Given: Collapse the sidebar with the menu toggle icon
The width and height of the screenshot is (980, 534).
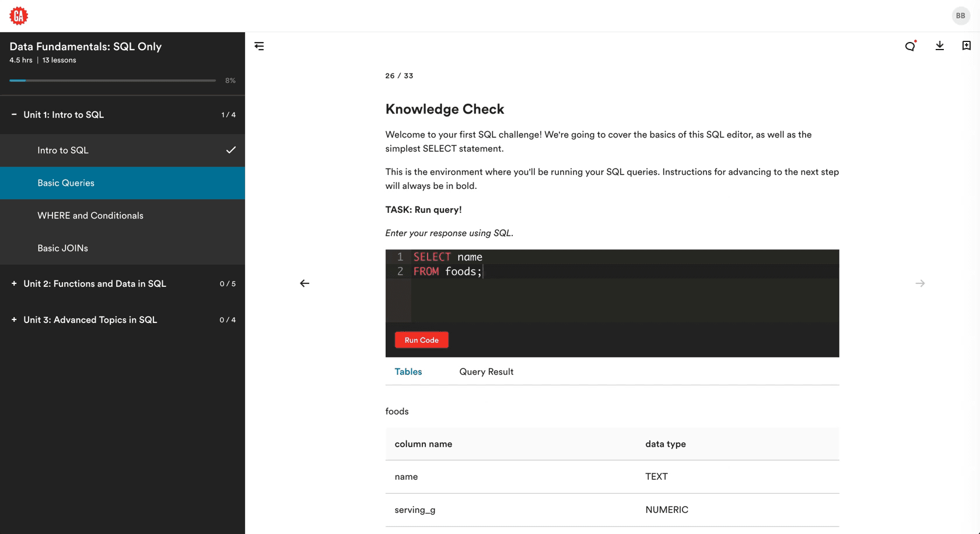Looking at the screenshot, I should [259, 46].
